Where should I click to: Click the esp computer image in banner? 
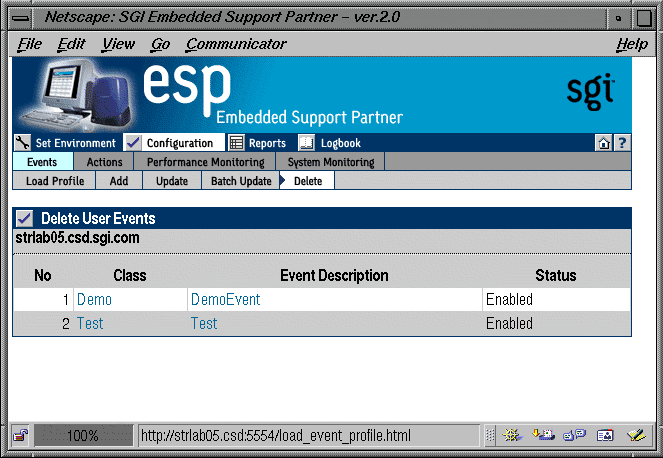pyautogui.click(x=78, y=96)
